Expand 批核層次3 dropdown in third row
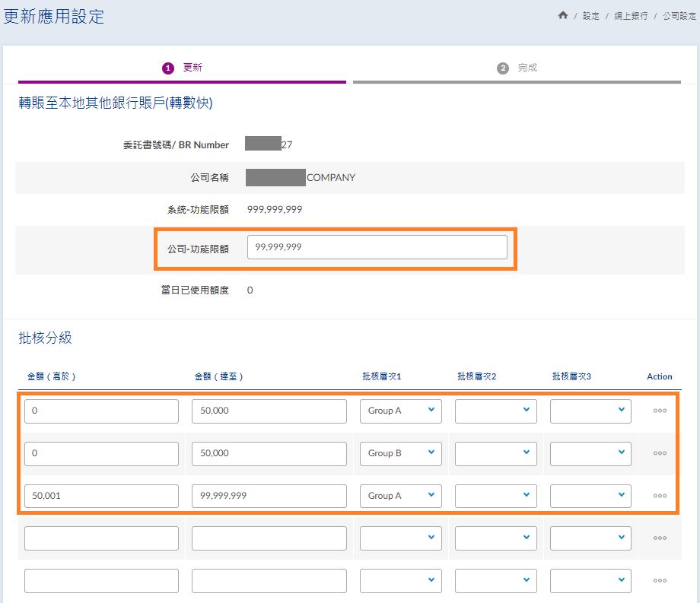Screen dimensions: 700x603 click(x=590, y=496)
